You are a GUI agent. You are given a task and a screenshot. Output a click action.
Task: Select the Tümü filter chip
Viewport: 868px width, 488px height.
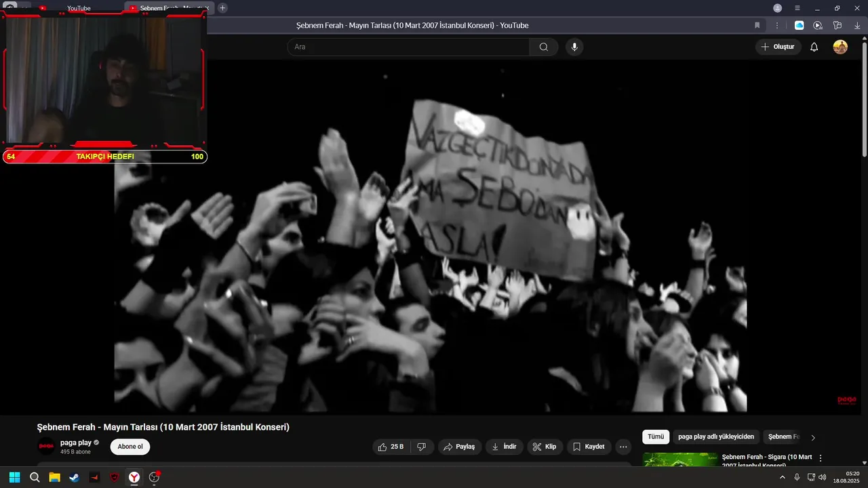[656, 437]
